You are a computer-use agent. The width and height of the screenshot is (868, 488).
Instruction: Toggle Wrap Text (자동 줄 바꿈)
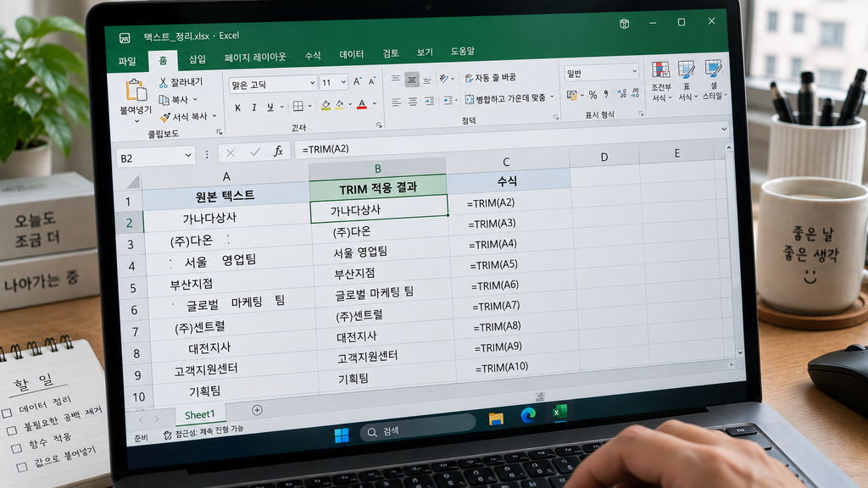click(490, 77)
